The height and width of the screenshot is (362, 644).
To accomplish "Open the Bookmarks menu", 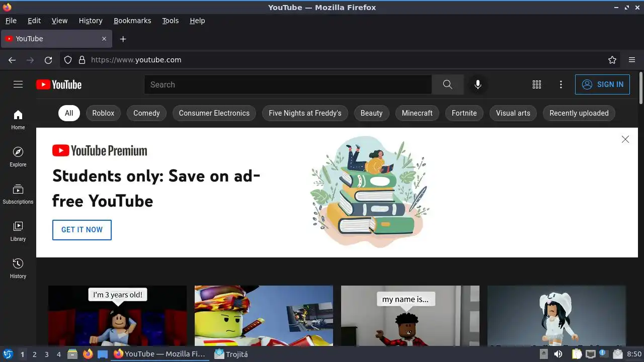I will tap(132, 21).
